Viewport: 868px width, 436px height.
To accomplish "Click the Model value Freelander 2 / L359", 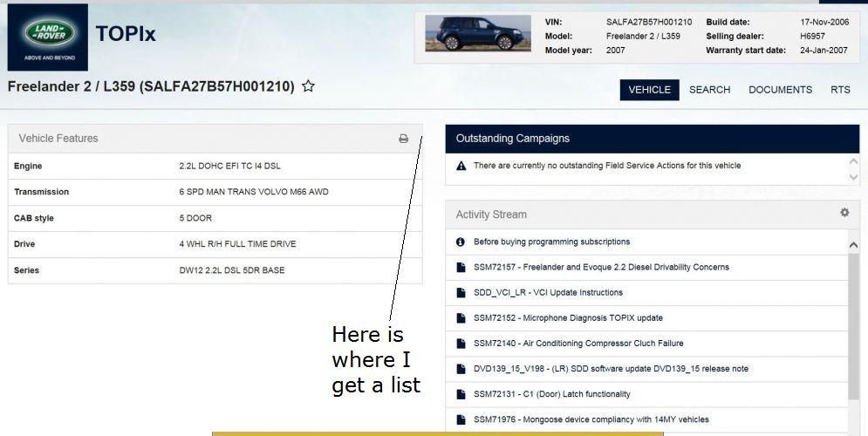I will click(x=643, y=36).
